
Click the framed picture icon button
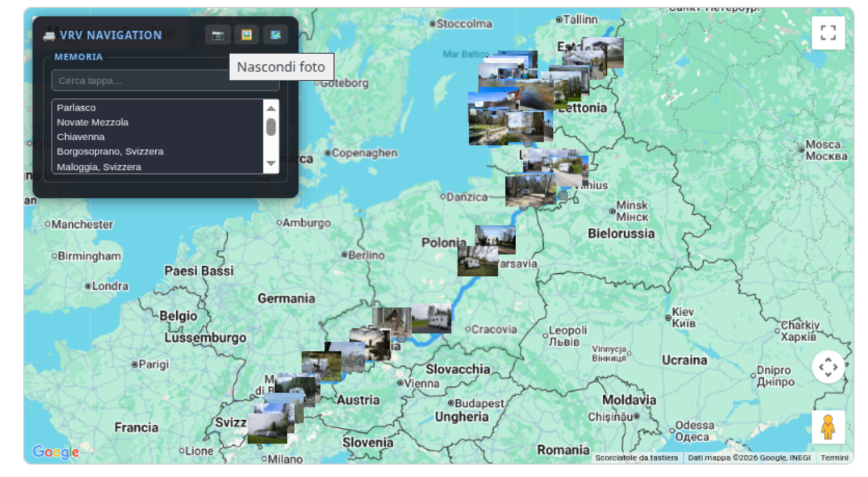(247, 35)
